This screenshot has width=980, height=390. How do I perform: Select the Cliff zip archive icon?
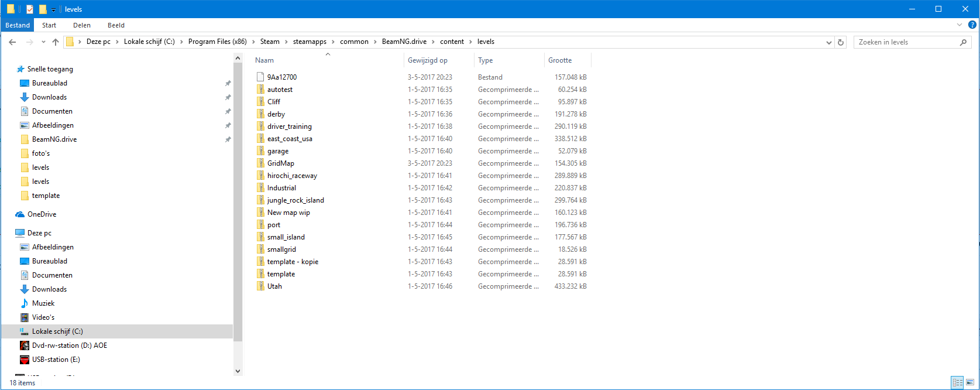pos(261,101)
